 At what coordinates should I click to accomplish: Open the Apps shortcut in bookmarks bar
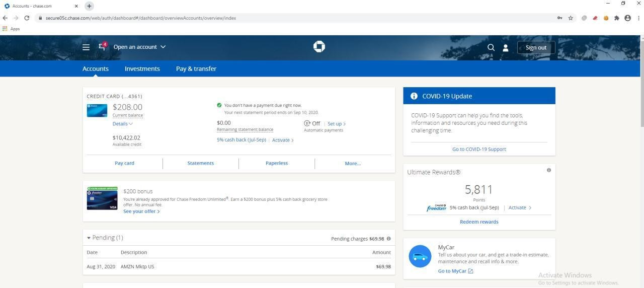(x=11, y=29)
